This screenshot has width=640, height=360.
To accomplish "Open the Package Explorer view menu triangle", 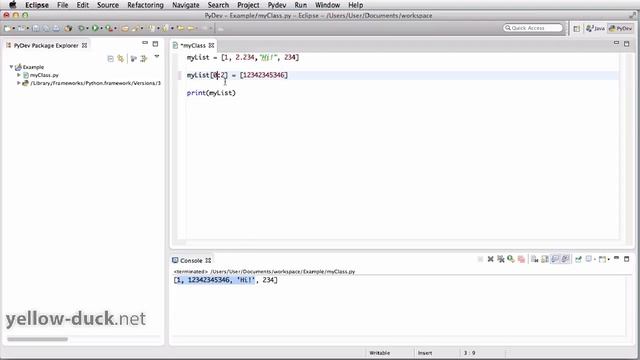I will click(157, 57).
